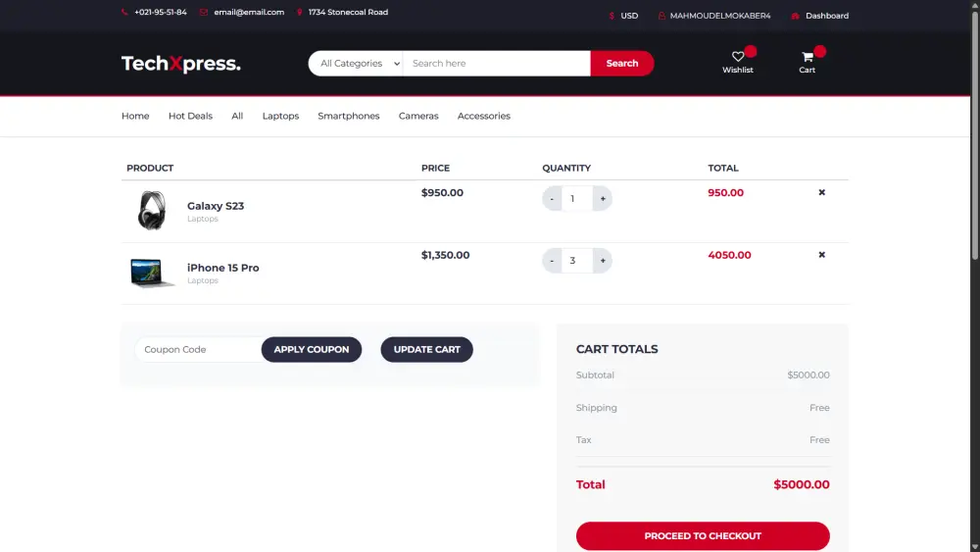The height and width of the screenshot is (552, 980).
Task: Open the Cameras category menu
Action: pyautogui.click(x=418, y=116)
